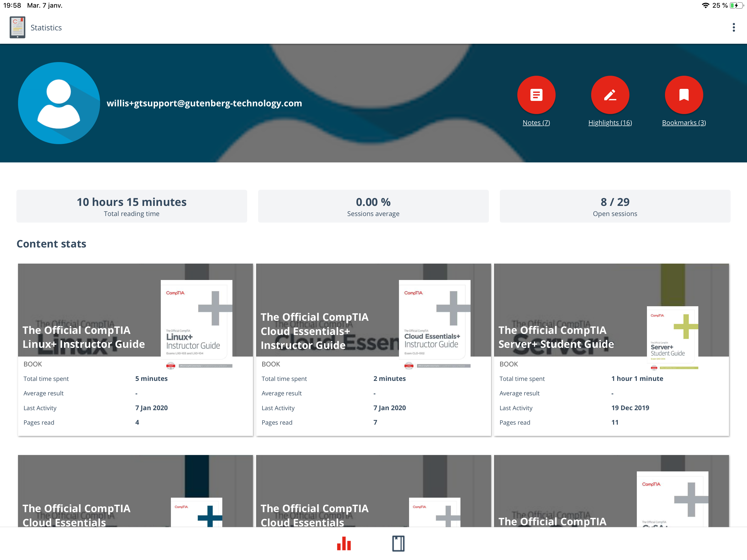Click the Content stats heading
This screenshot has height=560, width=747.
point(51,244)
